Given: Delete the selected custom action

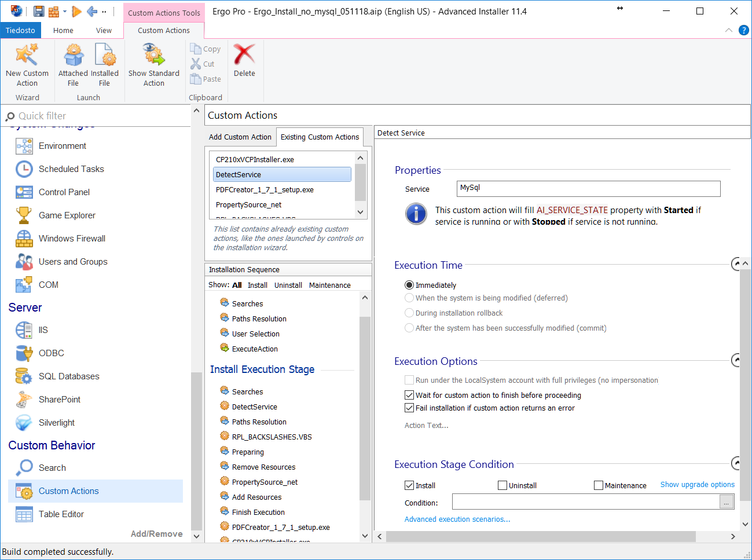Looking at the screenshot, I should point(244,60).
